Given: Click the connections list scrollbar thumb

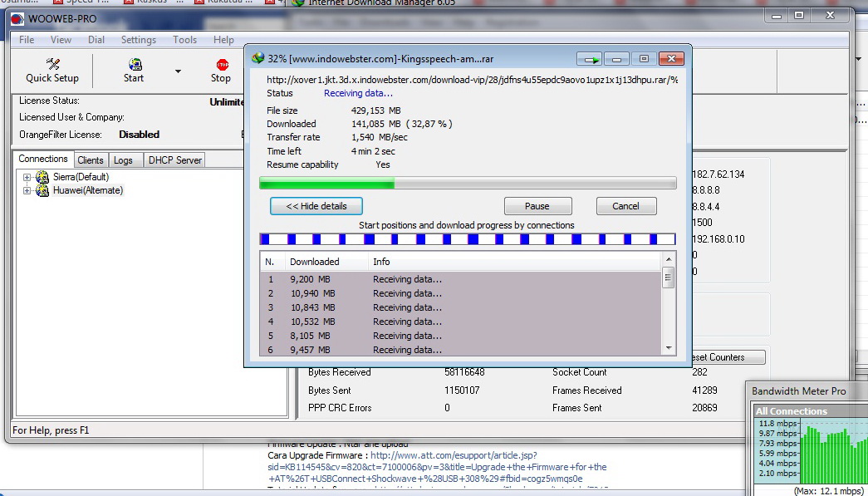Looking at the screenshot, I should (668, 277).
